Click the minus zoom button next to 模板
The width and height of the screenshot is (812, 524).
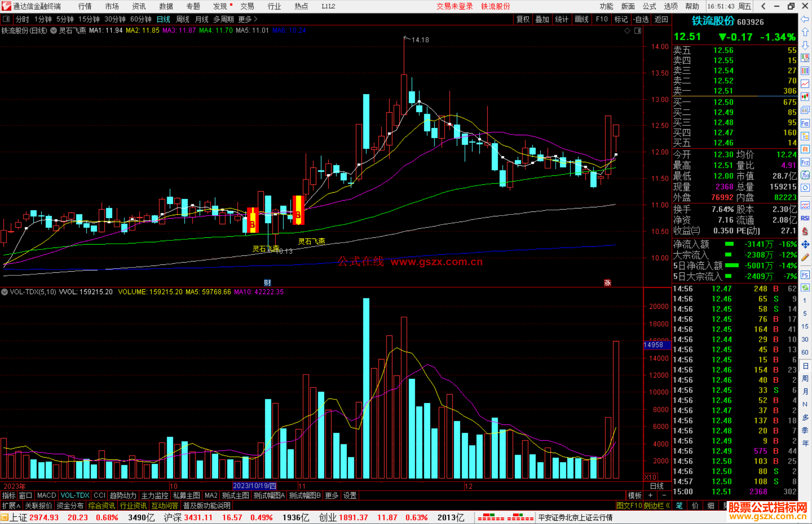click(x=664, y=495)
